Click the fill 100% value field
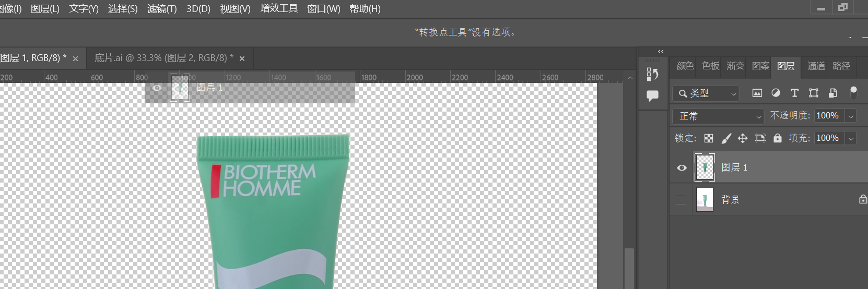Image resolution: width=868 pixels, height=289 pixels. pos(829,138)
